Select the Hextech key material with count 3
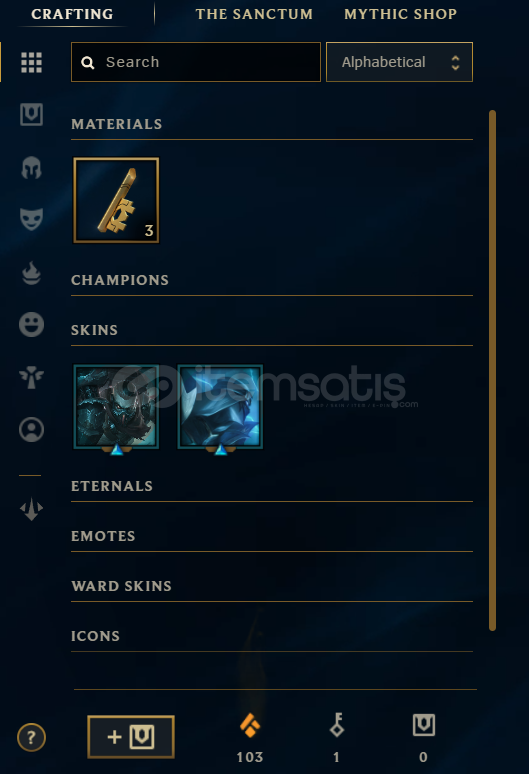This screenshot has height=774, width=529. (116, 200)
